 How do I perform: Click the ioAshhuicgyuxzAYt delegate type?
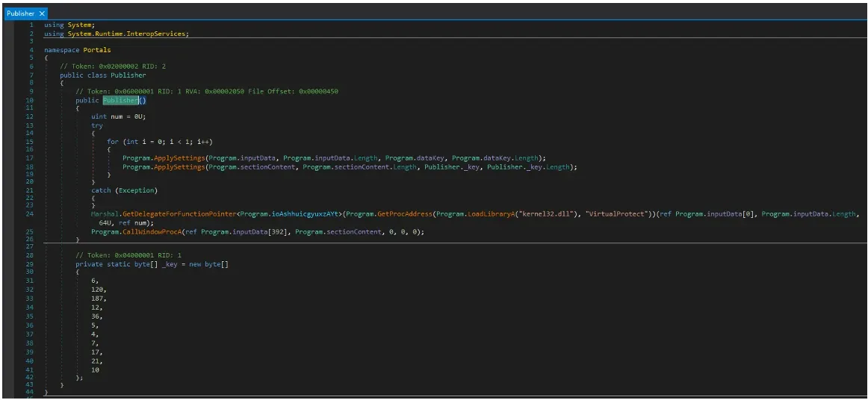(x=305, y=213)
